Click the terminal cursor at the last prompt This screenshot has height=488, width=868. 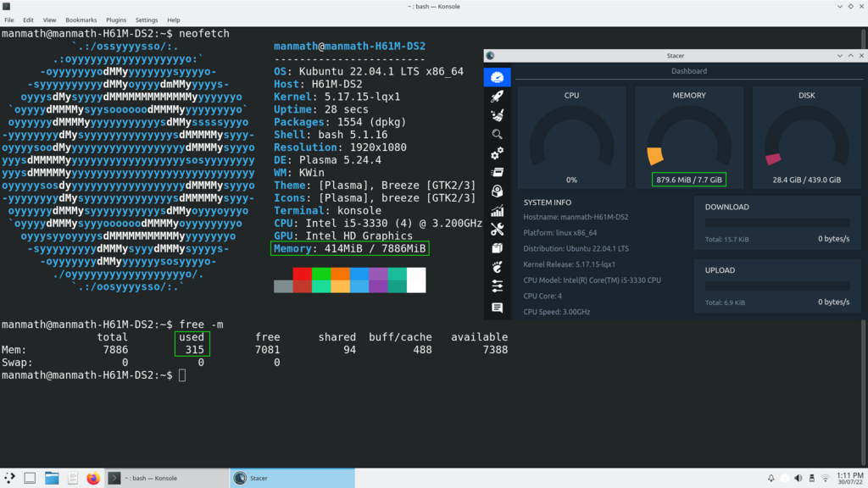click(x=182, y=375)
